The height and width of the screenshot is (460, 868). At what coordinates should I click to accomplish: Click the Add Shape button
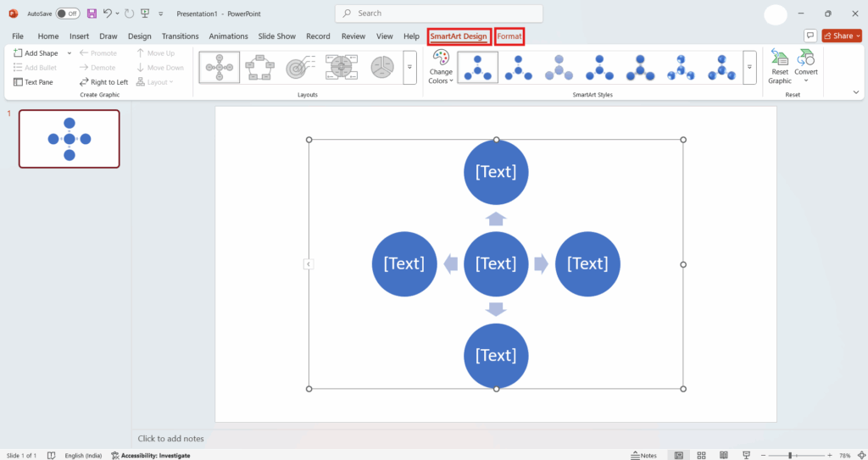pyautogui.click(x=37, y=53)
